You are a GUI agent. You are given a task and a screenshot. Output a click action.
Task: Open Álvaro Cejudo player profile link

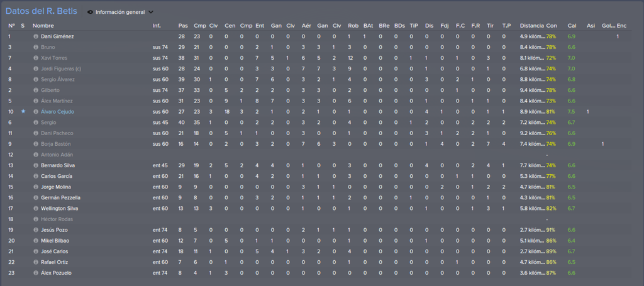(57, 112)
